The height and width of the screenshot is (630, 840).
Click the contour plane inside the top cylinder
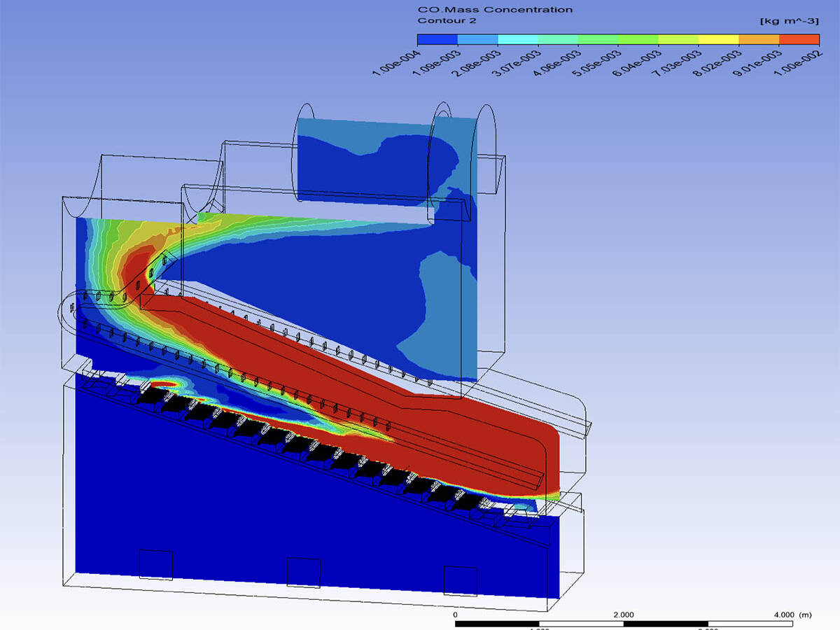(x=364, y=161)
